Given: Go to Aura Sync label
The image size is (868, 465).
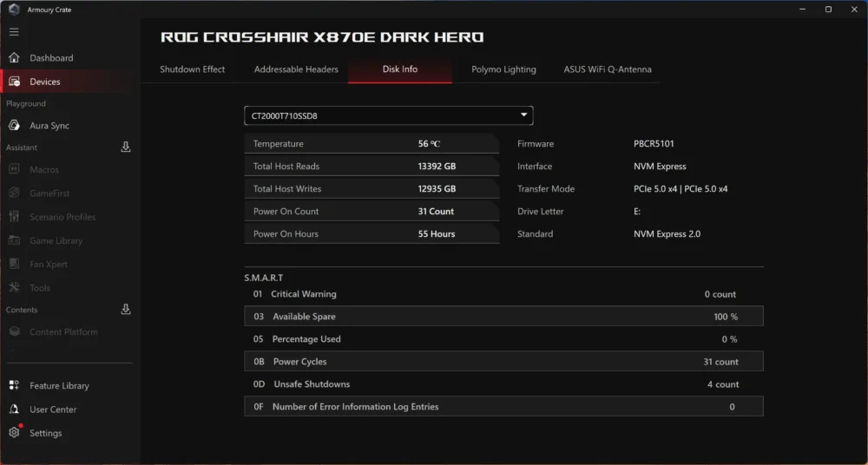Looking at the screenshot, I should pos(49,126).
